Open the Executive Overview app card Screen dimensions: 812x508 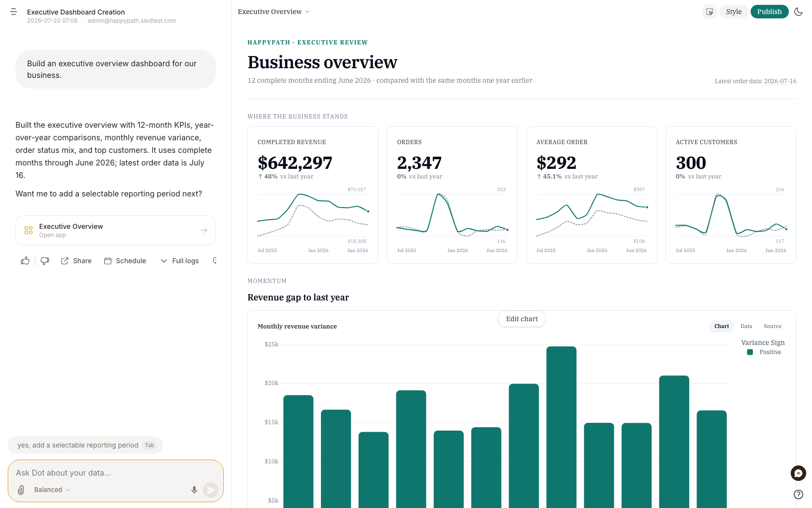pyautogui.click(x=116, y=230)
